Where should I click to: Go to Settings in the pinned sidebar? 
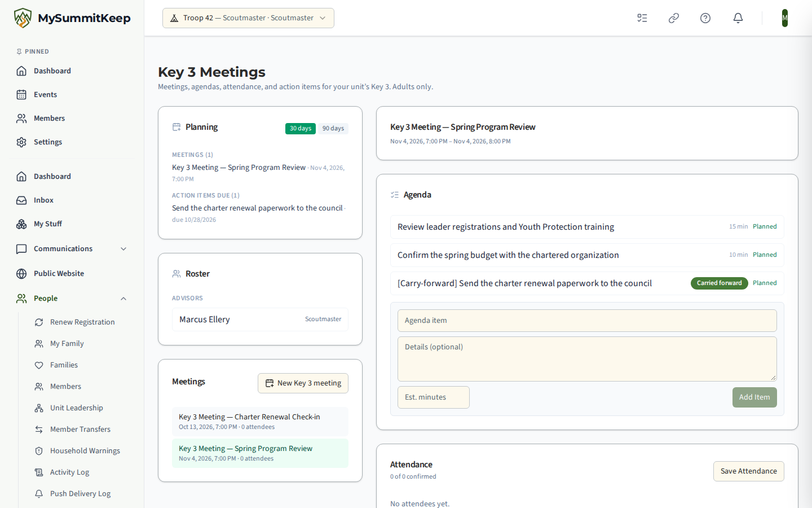coord(72,142)
